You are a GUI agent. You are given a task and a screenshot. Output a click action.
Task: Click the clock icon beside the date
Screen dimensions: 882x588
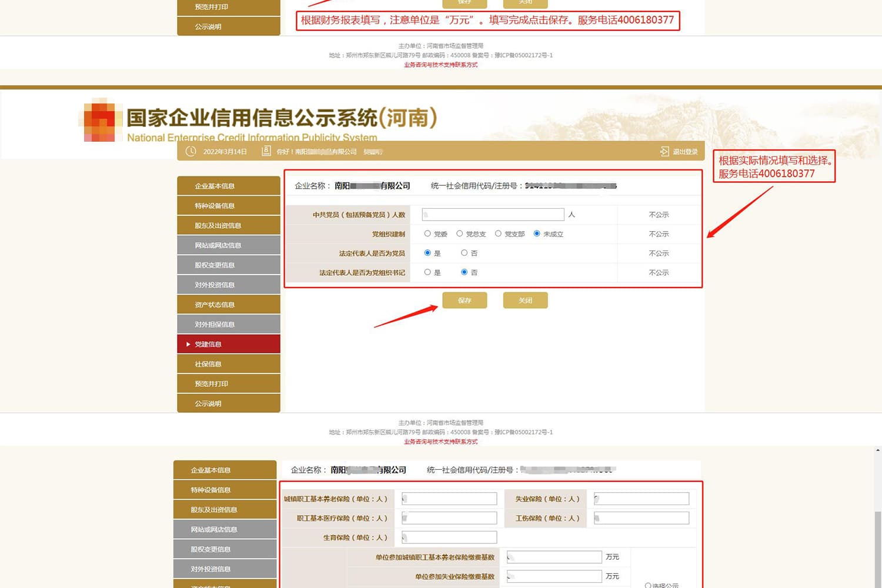[x=191, y=151]
